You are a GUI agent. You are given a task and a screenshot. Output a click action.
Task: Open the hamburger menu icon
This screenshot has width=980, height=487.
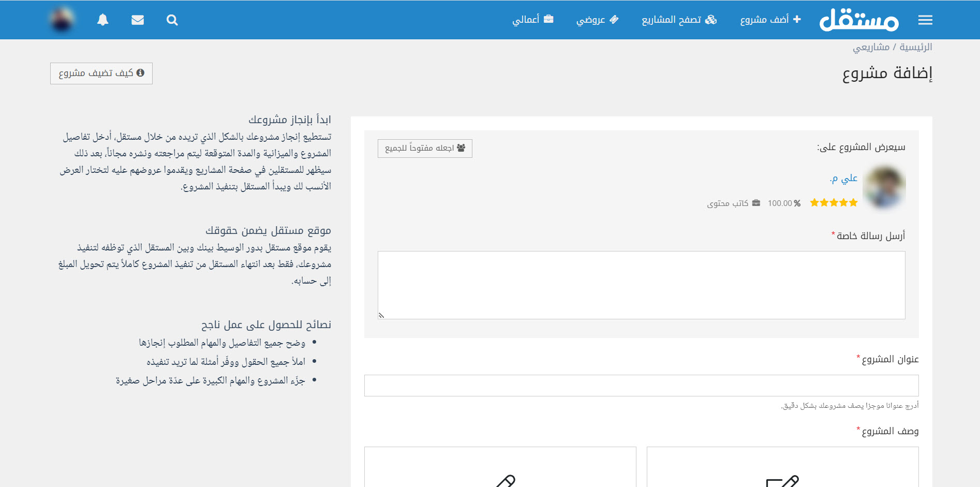point(925,20)
